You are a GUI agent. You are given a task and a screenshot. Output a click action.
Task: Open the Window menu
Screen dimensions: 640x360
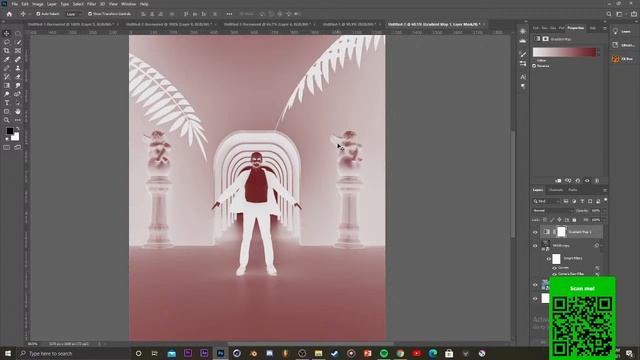coord(129,4)
